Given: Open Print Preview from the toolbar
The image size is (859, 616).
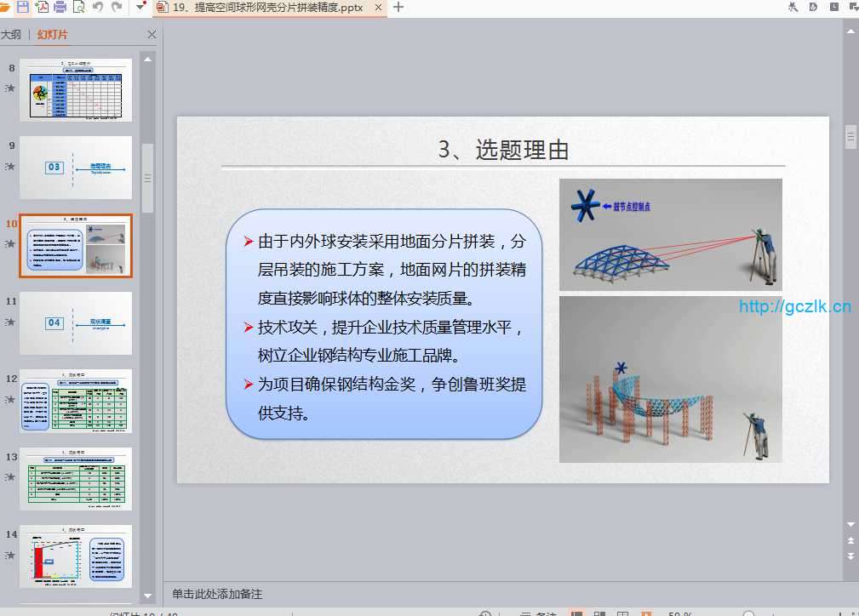Looking at the screenshot, I should click(x=79, y=7).
